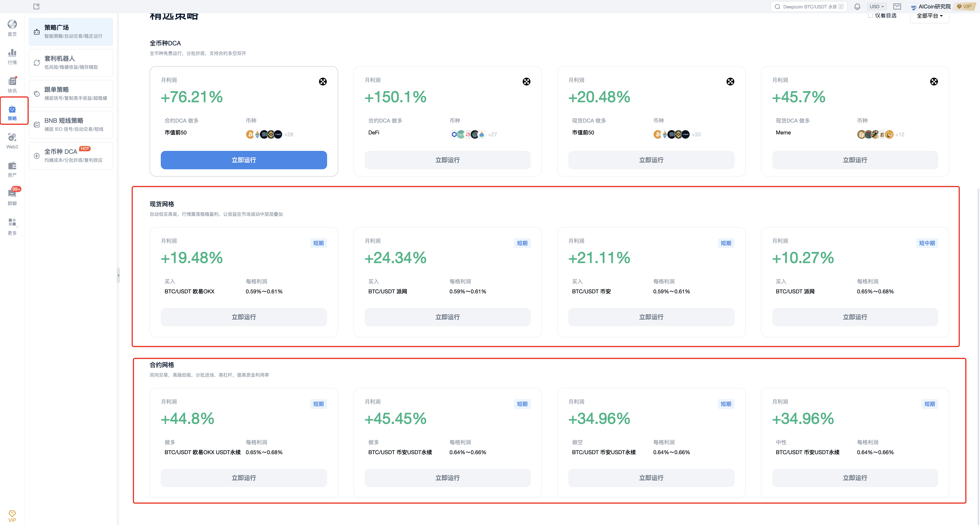Click 立即运行 on the +10.27% grid card
The image size is (980, 525).
[855, 317]
